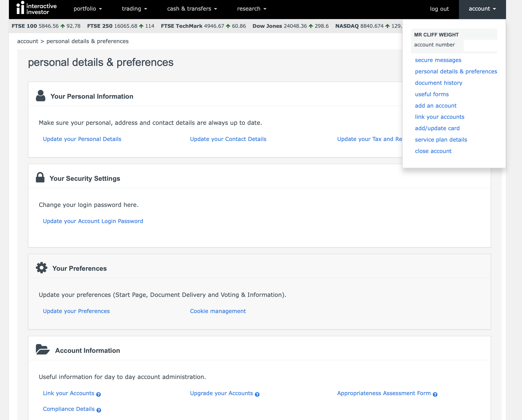Click the person icon in Personal Information

pyautogui.click(x=41, y=96)
